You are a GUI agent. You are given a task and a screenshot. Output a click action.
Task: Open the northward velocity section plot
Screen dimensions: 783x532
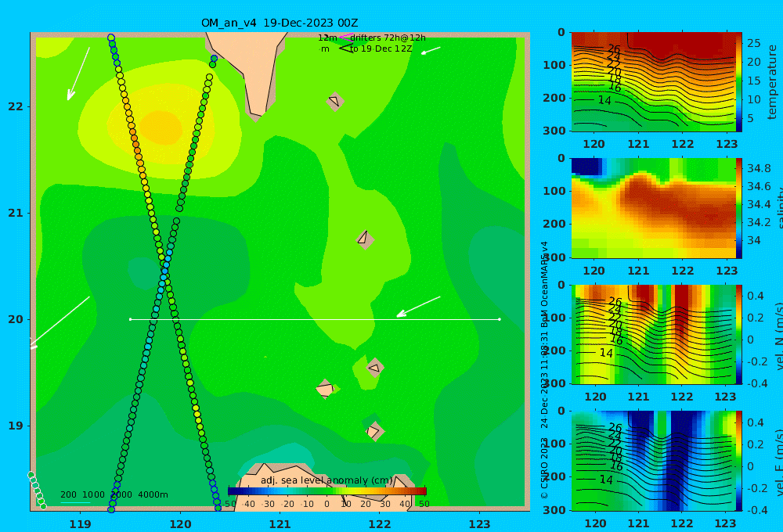coord(653,334)
